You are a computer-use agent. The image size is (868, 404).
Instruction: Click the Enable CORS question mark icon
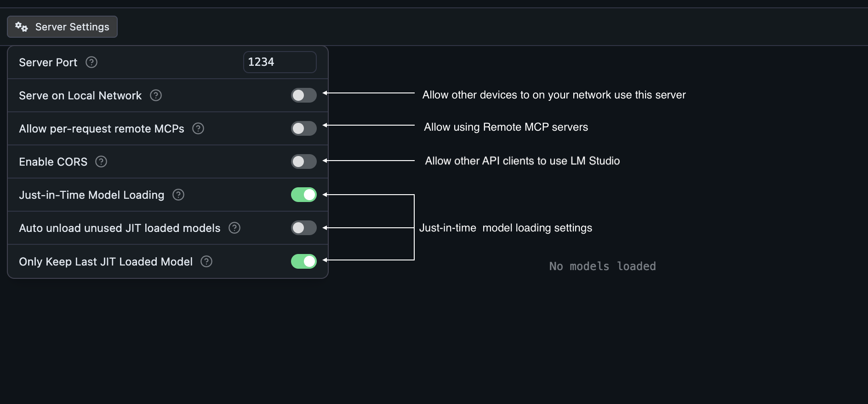tap(101, 162)
